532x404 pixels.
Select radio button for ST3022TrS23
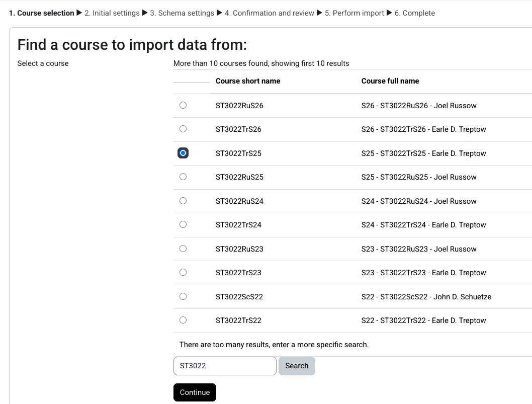pyautogui.click(x=183, y=273)
